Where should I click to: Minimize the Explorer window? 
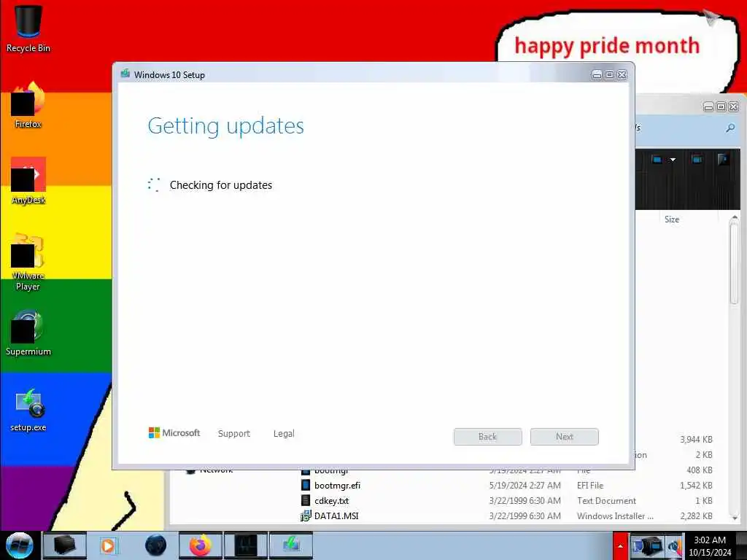point(708,107)
